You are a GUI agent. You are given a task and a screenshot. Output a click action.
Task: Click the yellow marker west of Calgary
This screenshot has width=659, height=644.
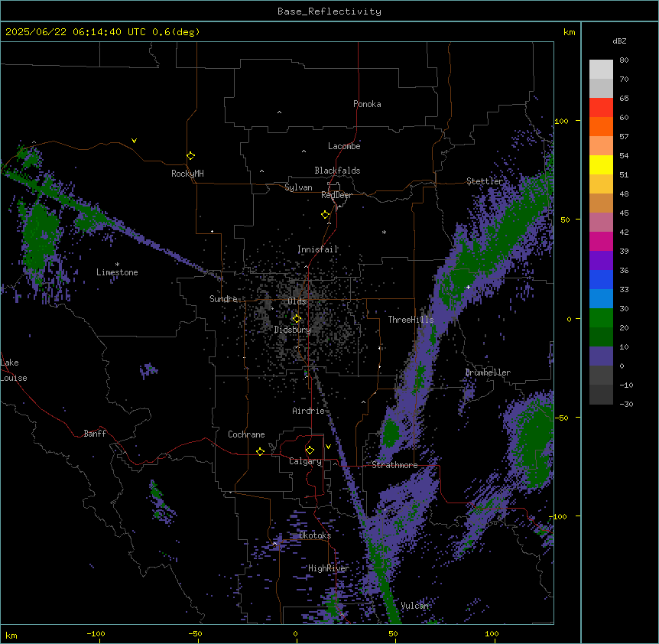(x=260, y=451)
